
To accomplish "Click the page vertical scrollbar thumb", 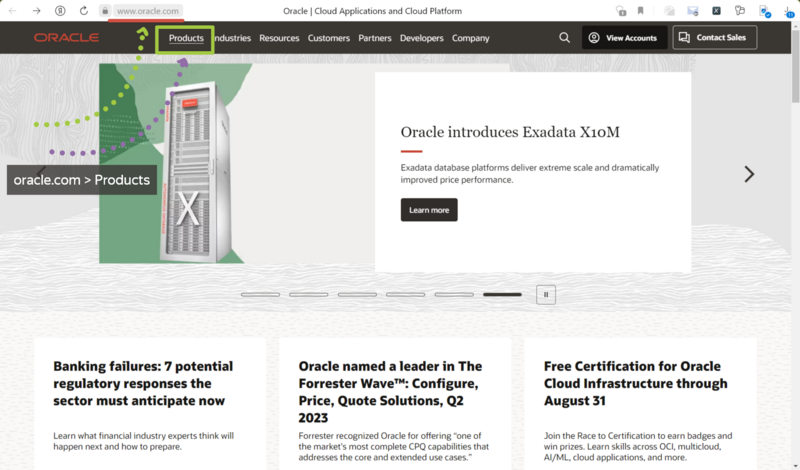I will pyautogui.click(x=795, y=64).
